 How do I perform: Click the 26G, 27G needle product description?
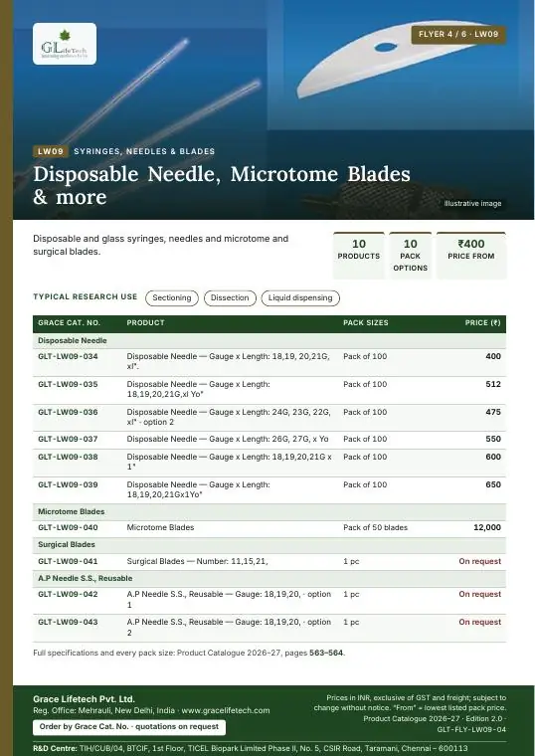click(228, 440)
